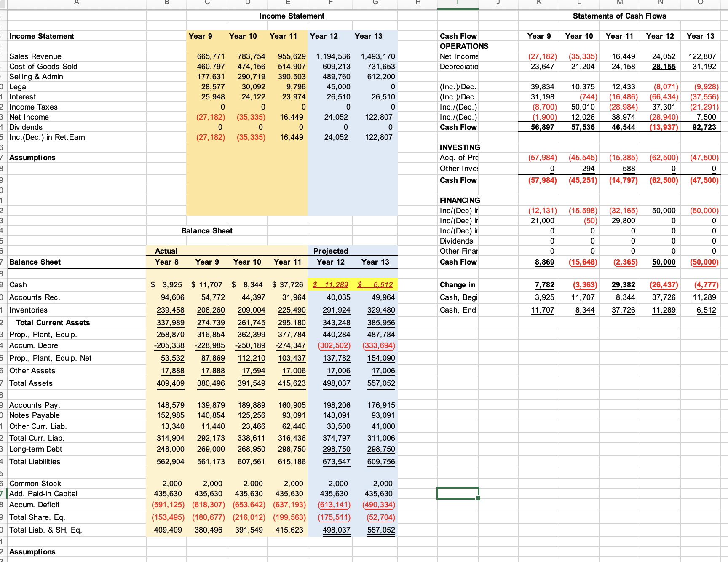Viewport: 728px width, 562px height.
Task: Click Cash Year 11 value 37,726
Action: tap(287, 285)
